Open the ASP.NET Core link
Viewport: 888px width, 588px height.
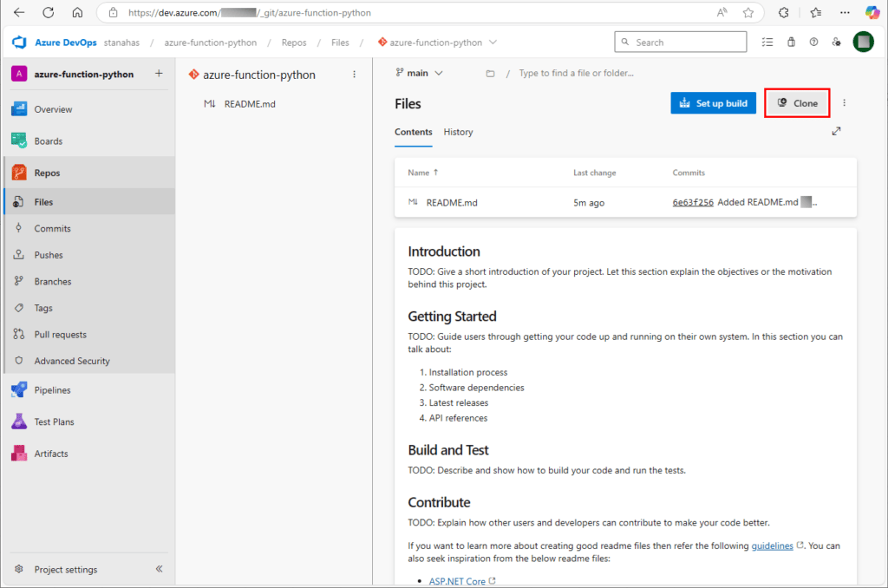coord(457,581)
